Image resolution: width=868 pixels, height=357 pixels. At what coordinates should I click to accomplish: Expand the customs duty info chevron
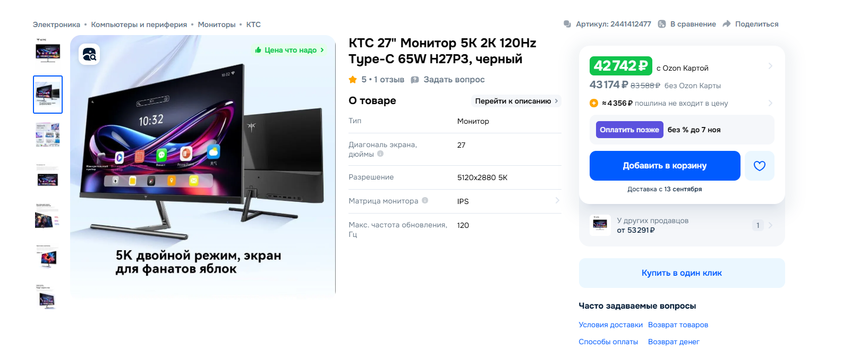(770, 103)
